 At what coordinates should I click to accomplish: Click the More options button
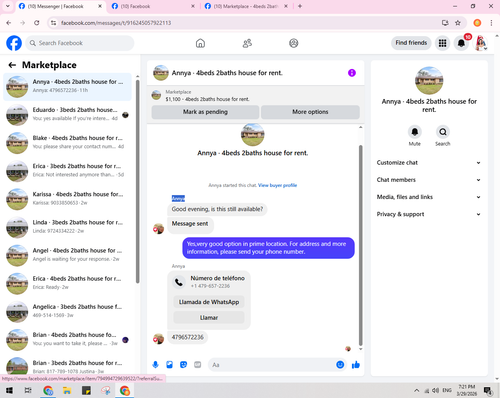(x=310, y=112)
